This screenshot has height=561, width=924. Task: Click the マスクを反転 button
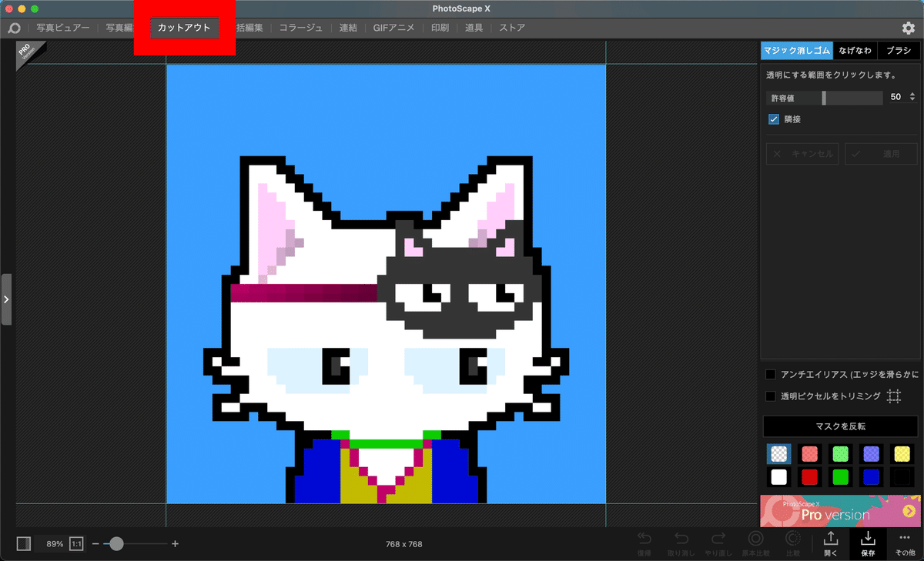pyautogui.click(x=840, y=426)
